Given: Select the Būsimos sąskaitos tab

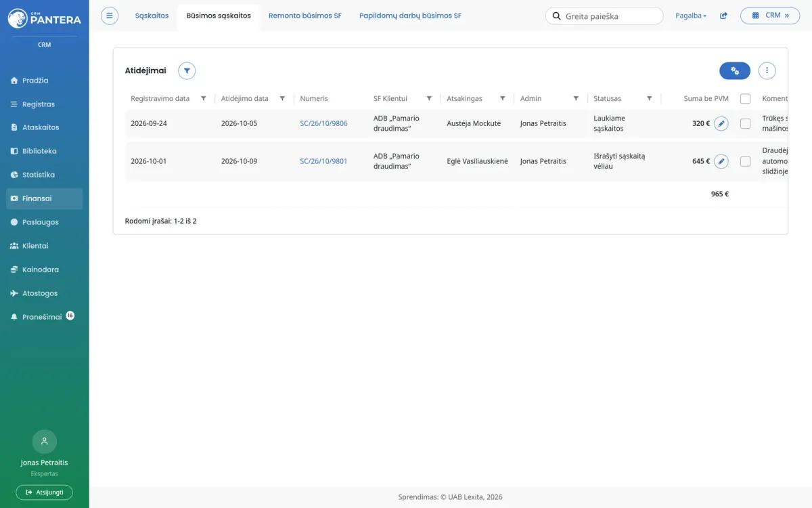Looking at the screenshot, I should coord(219,16).
